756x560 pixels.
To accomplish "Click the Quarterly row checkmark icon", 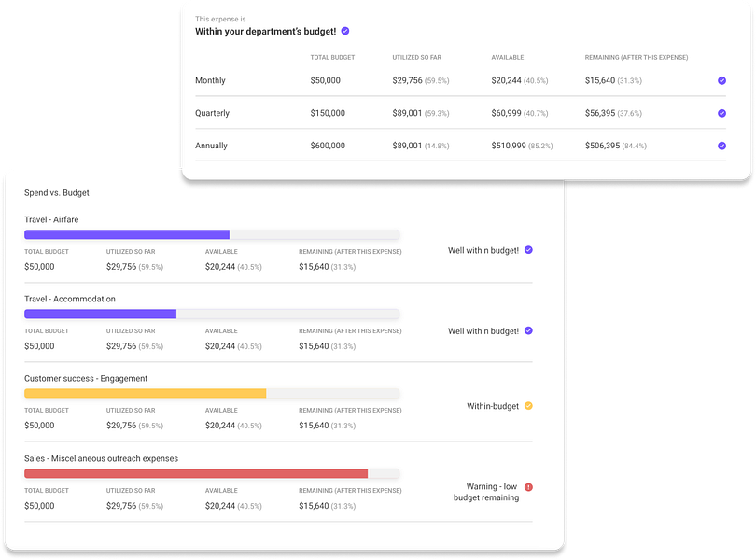I will [x=721, y=113].
